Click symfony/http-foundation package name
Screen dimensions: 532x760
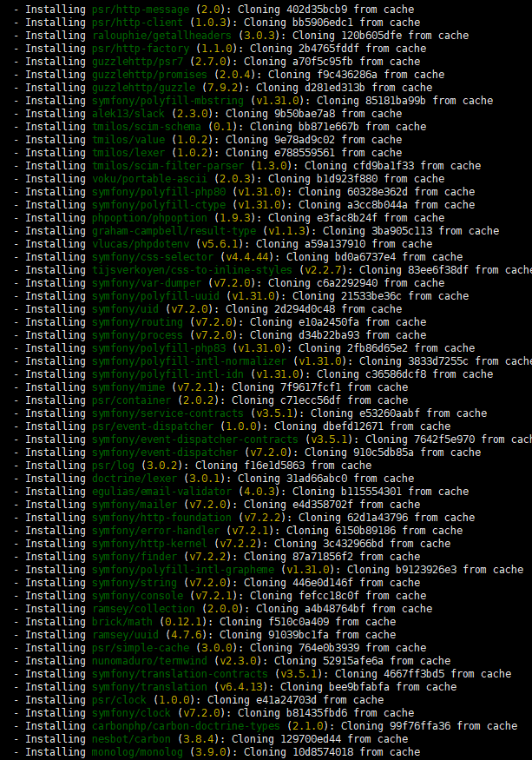(x=161, y=519)
